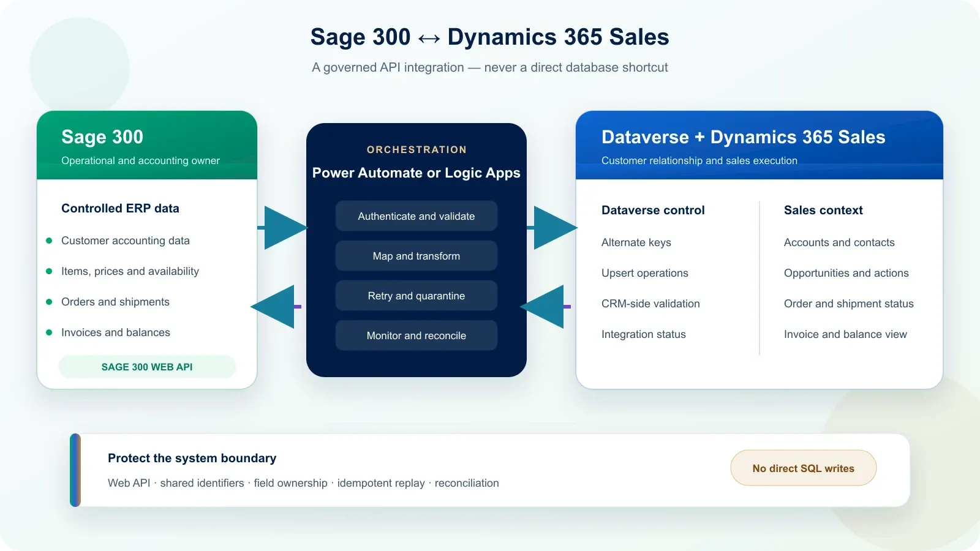
Task: Select Invoice and balance view entry
Action: 845,334
